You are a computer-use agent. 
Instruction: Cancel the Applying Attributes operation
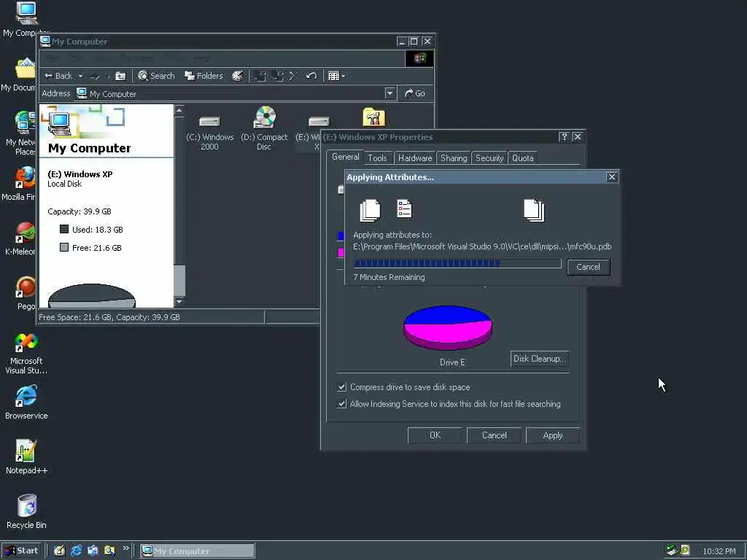pyautogui.click(x=589, y=267)
